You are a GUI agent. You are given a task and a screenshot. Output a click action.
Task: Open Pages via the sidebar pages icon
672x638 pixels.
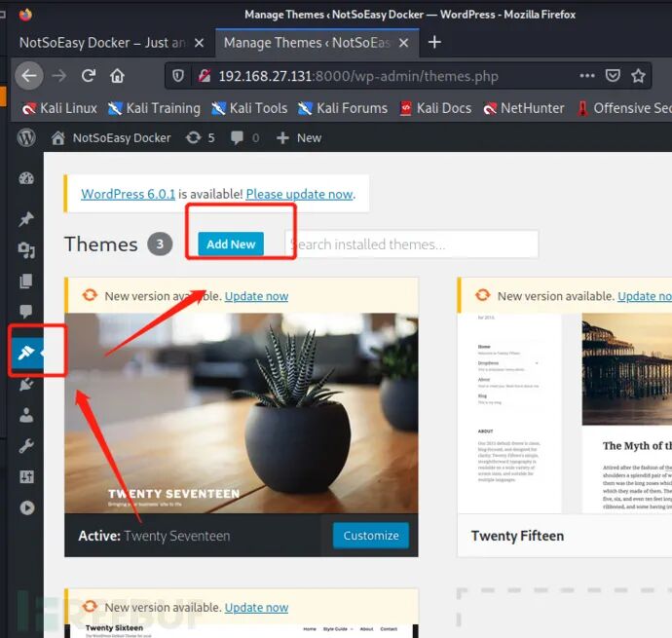[26, 281]
